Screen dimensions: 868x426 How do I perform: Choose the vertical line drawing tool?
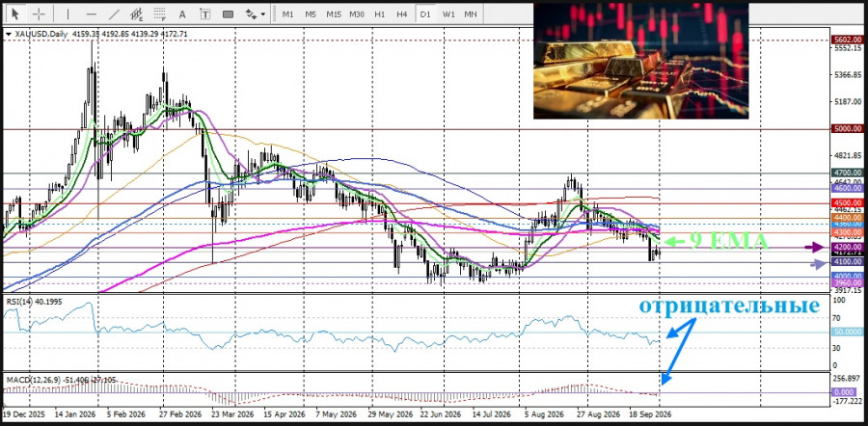(x=68, y=14)
